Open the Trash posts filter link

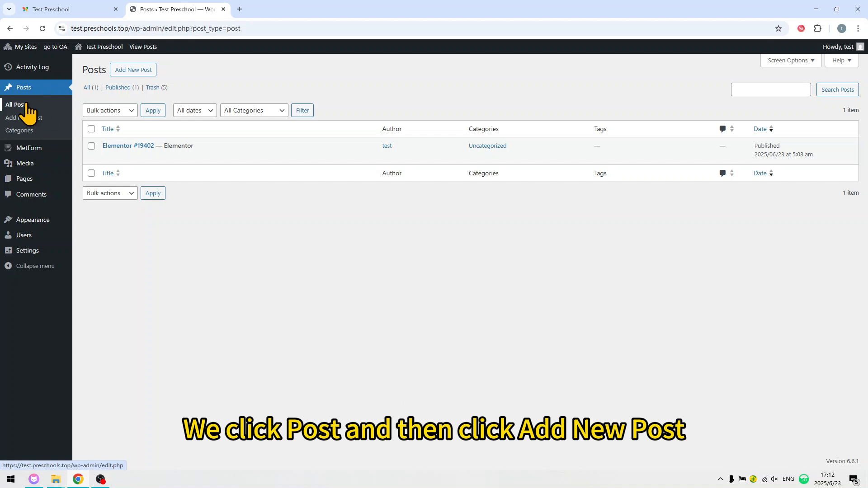152,87
